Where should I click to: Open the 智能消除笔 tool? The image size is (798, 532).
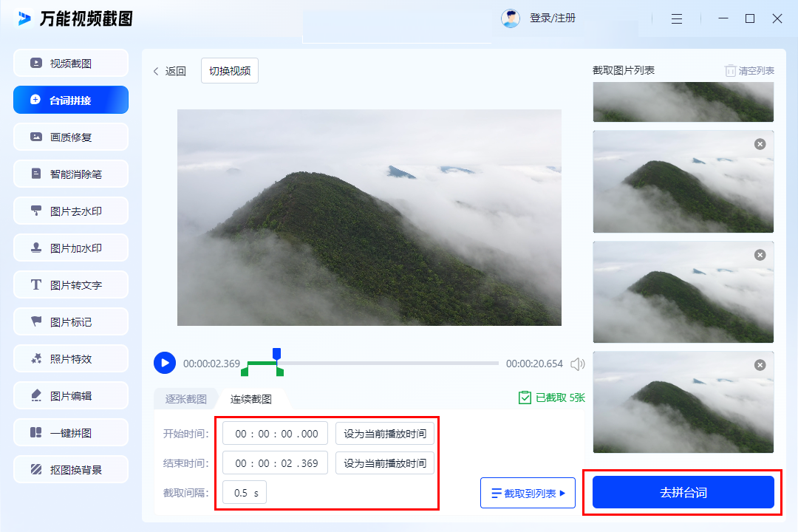[x=70, y=174]
